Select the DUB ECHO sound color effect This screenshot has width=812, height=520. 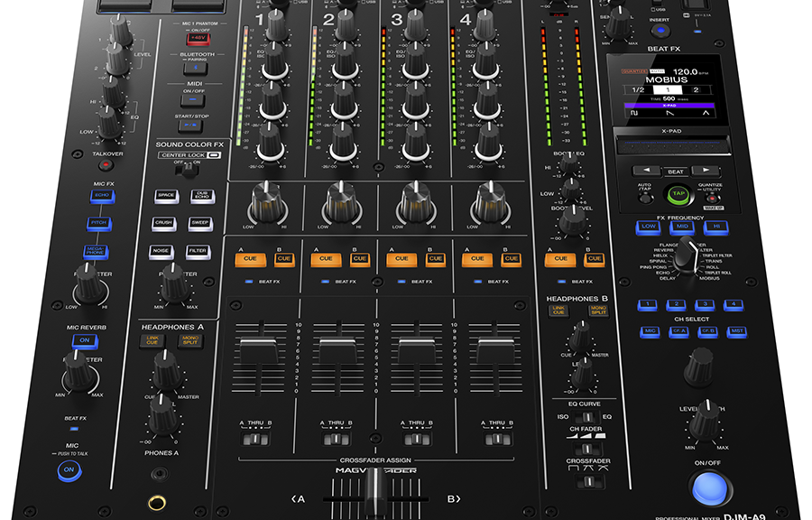[x=202, y=195]
